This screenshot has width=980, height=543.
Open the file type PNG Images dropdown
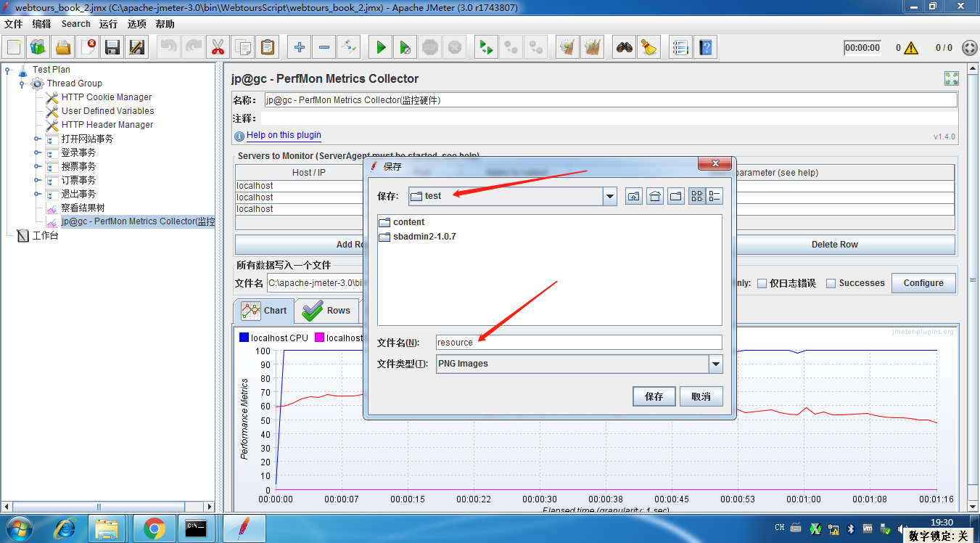pos(716,364)
